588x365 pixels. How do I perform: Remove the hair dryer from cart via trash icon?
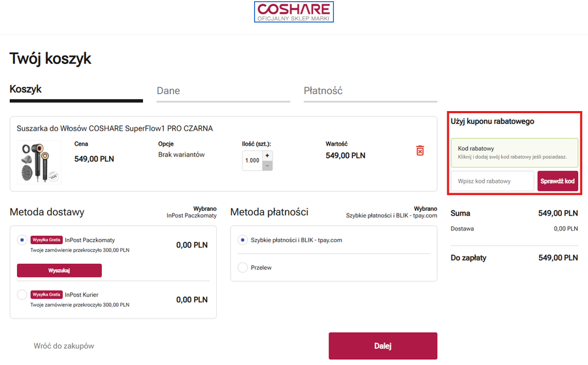(420, 151)
